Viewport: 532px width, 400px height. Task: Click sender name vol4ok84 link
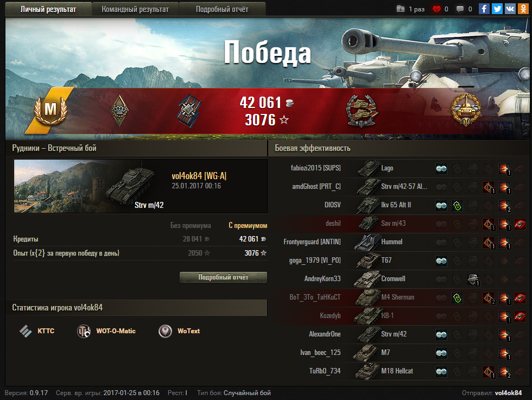(x=508, y=393)
